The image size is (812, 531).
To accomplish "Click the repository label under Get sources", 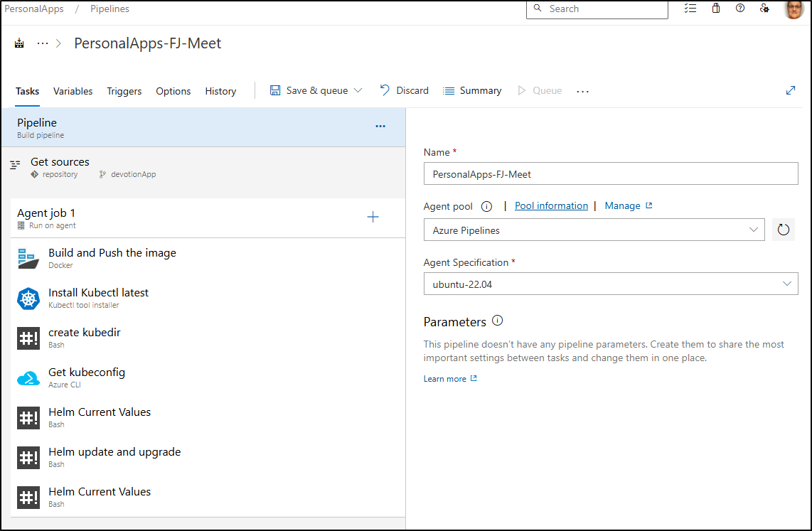I will [x=60, y=174].
